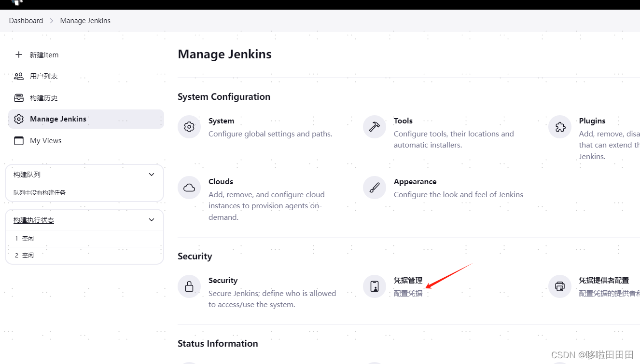Open 构建历史 build history
This screenshot has width=640, height=364.
coord(43,97)
